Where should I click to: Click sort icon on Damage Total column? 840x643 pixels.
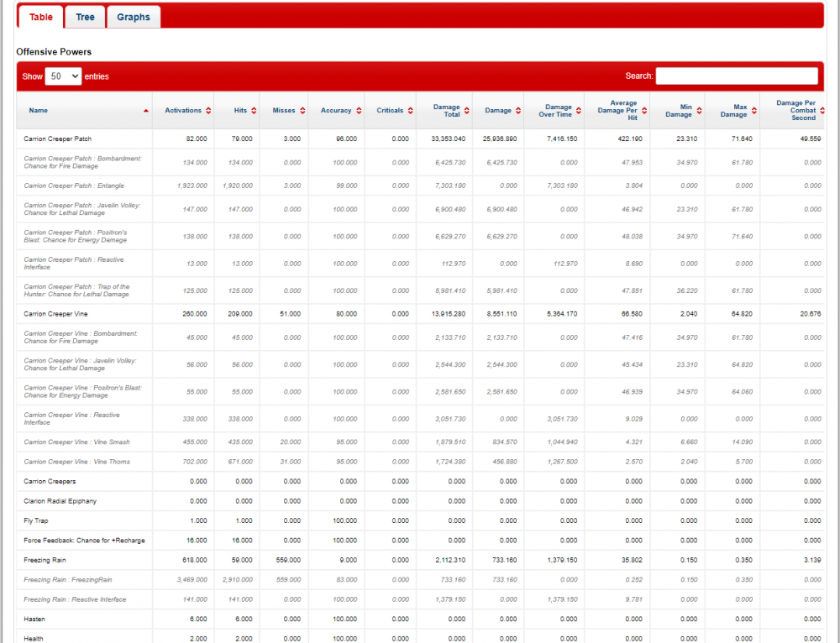(466, 111)
